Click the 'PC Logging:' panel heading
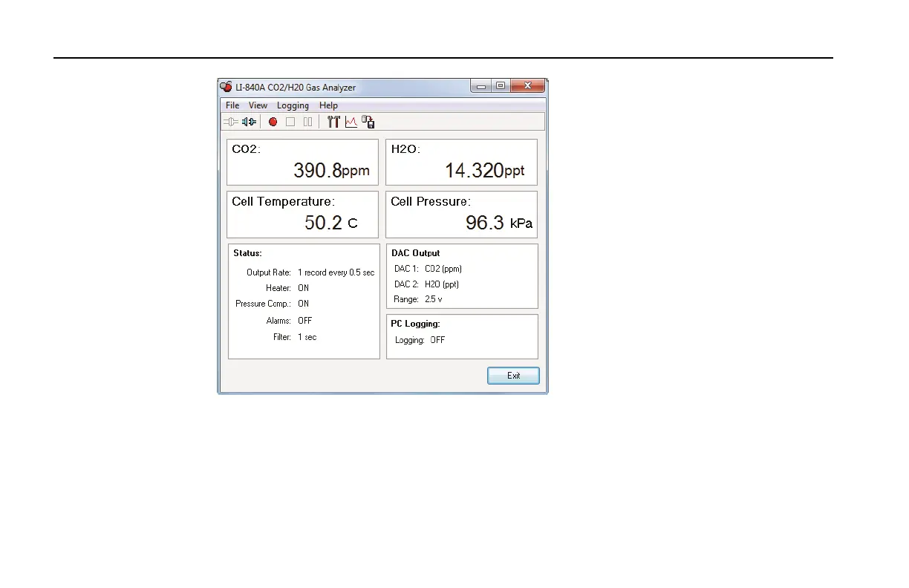909x588 pixels. (415, 324)
